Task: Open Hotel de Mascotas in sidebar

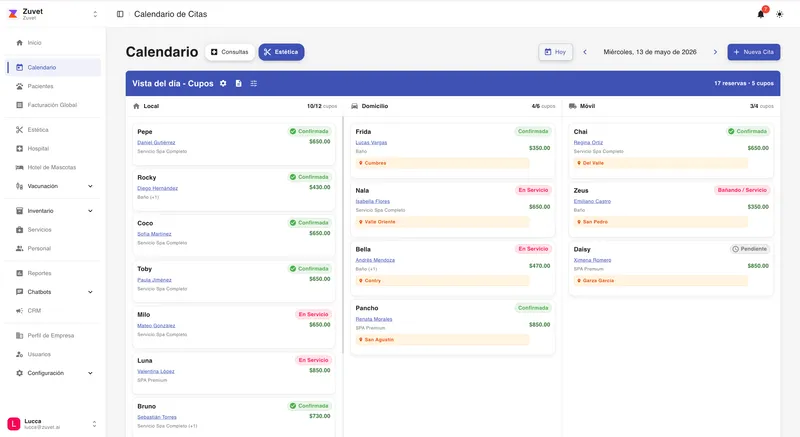Action: 52,167
